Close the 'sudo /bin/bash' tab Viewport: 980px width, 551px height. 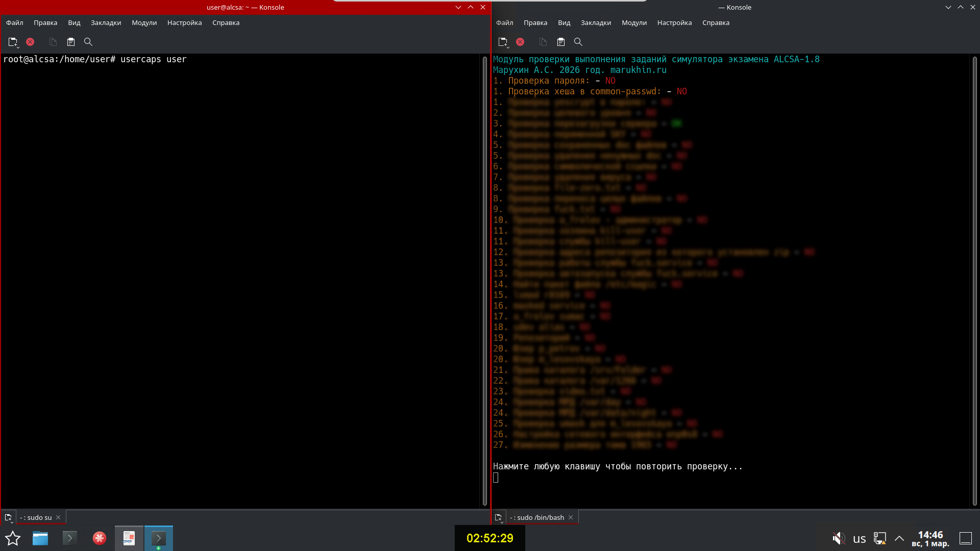pos(571,517)
